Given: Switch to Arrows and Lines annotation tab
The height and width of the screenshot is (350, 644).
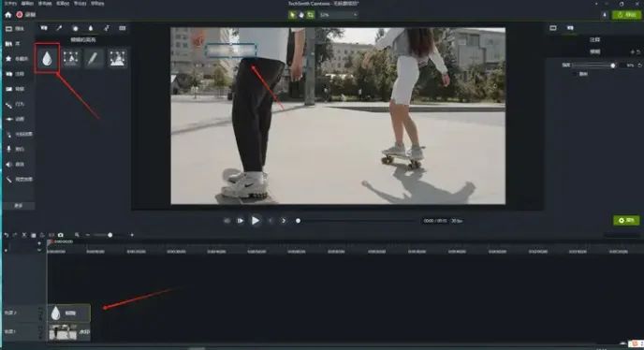Looking at the screenshot, I should 59,28.
